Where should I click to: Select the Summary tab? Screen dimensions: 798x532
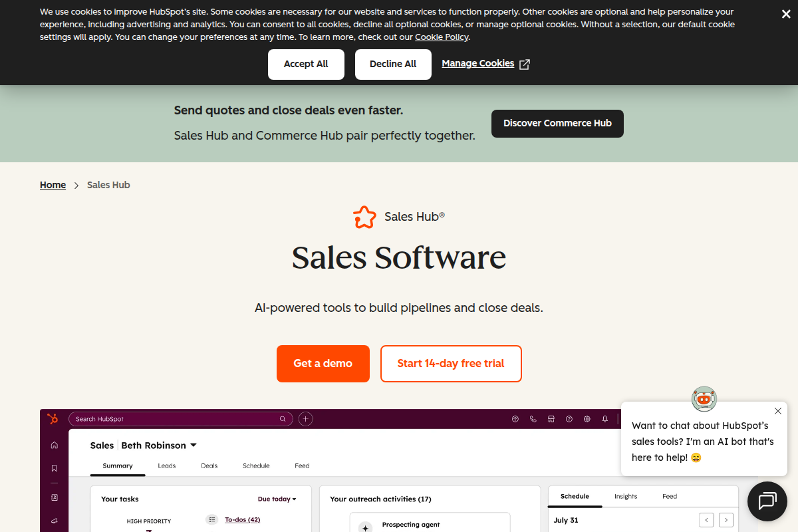[118, 466]
